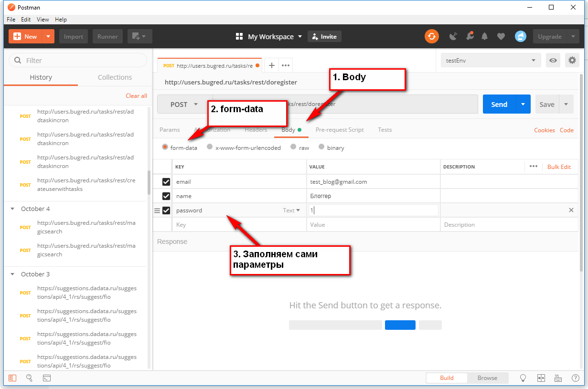Open the Send button dropdown arrow
Viewport: 588px width, 389px height.
click(x=523, y=104)
